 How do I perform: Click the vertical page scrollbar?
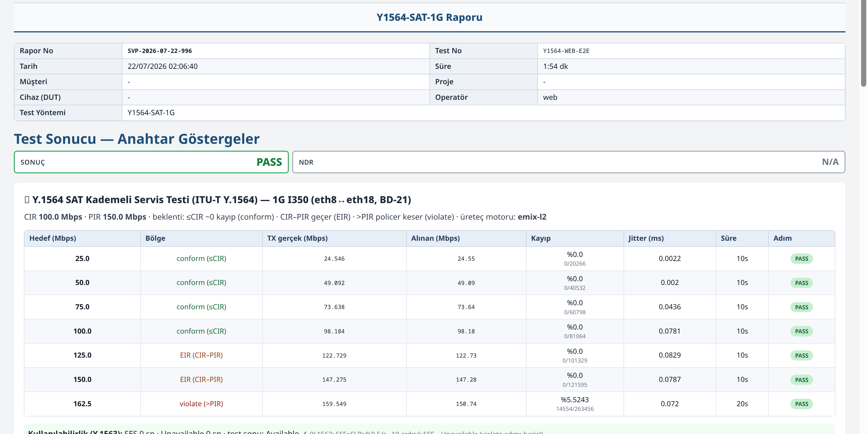point(864,43)
